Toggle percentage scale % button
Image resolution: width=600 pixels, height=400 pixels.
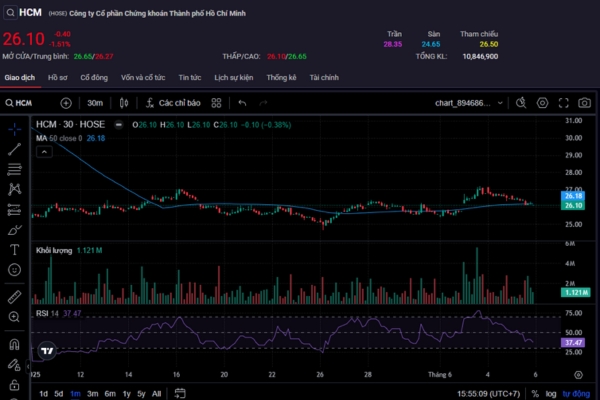tap(535, 393)
